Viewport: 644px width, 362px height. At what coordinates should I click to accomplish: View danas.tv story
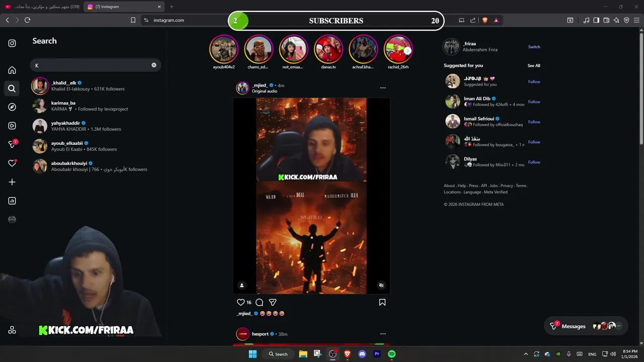point(328,49)
